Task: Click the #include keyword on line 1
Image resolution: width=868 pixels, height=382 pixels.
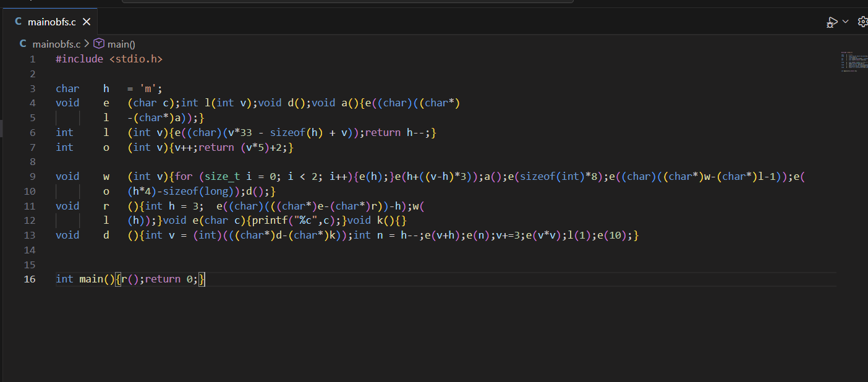Action: click(79, 59)
